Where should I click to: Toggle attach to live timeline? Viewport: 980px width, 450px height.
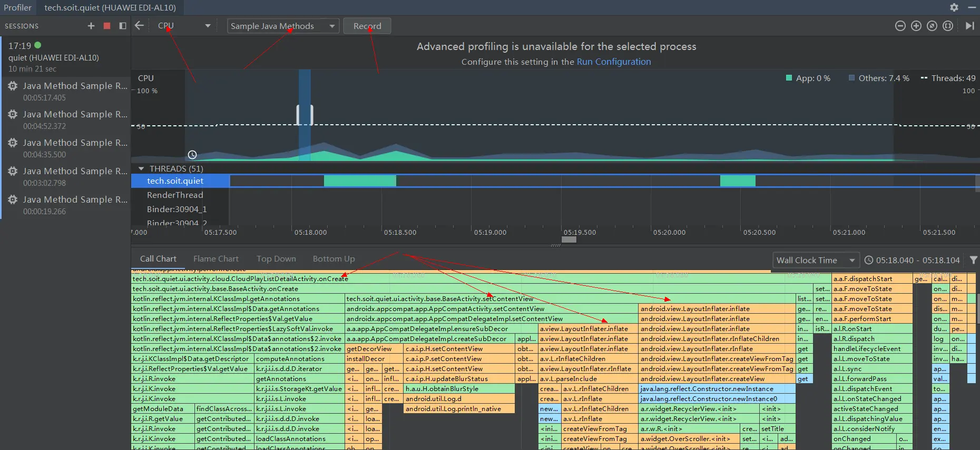click(x=969, y=26)
